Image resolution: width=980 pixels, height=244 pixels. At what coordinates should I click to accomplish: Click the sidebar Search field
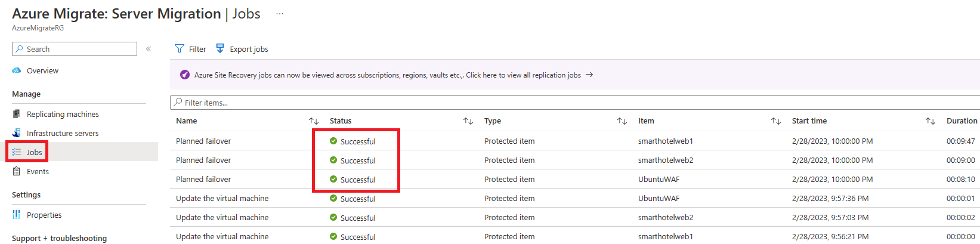(75, 49)
